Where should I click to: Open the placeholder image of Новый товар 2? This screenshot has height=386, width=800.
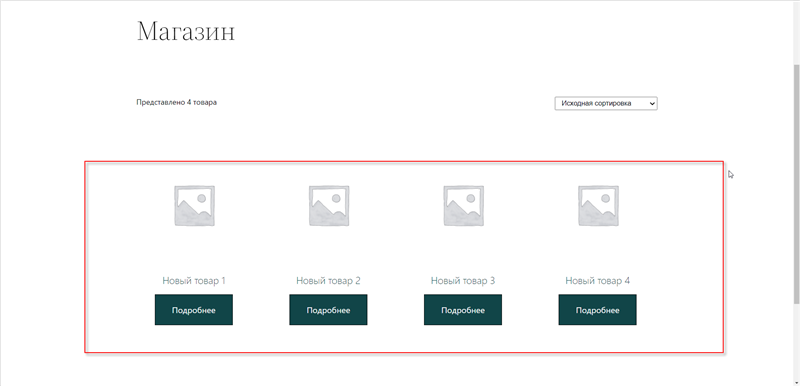[x=329, y=205]
